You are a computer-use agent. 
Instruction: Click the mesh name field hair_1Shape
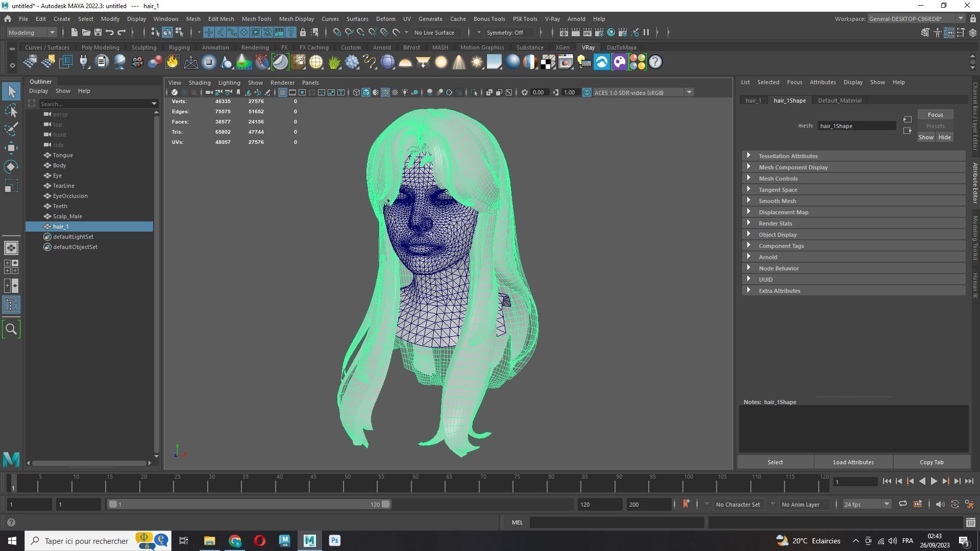coord(856,126)
